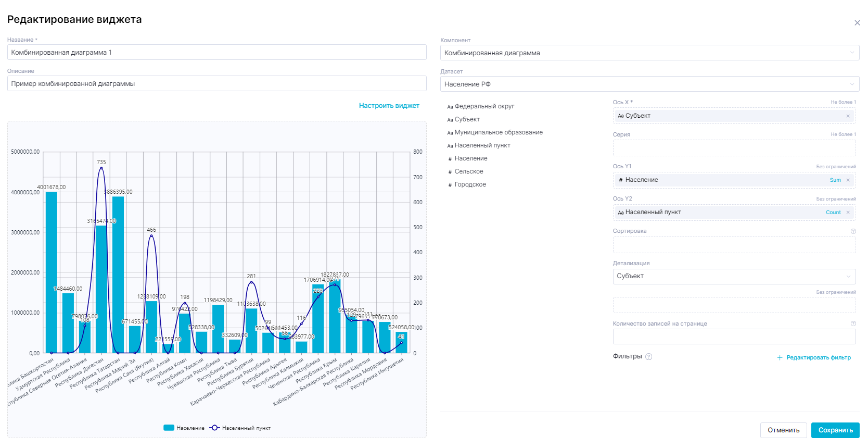
Task: Change the Sum aggregation for Население
Action: point(835,180)
